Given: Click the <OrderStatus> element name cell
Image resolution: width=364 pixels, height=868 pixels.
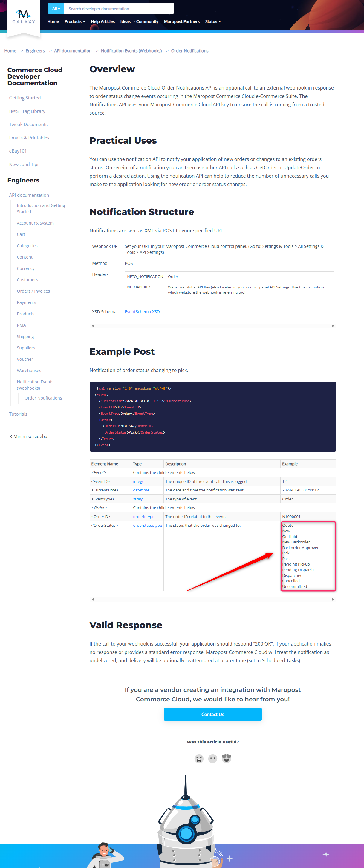Looking at the screenshot, I should click(110, 556).
